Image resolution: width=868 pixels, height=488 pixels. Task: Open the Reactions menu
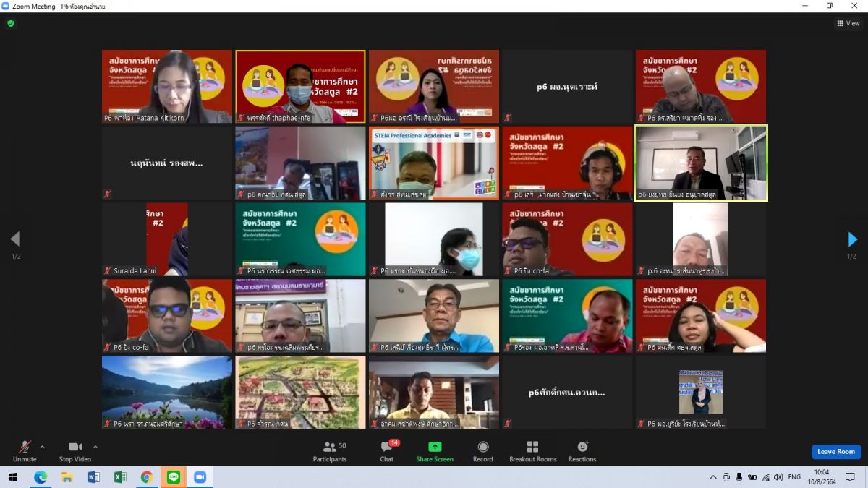[582, 452]
